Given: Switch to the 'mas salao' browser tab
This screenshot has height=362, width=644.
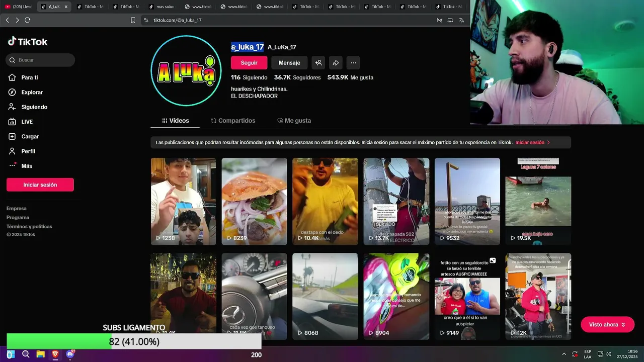Looking at the screenshot, I should [163, 7].
